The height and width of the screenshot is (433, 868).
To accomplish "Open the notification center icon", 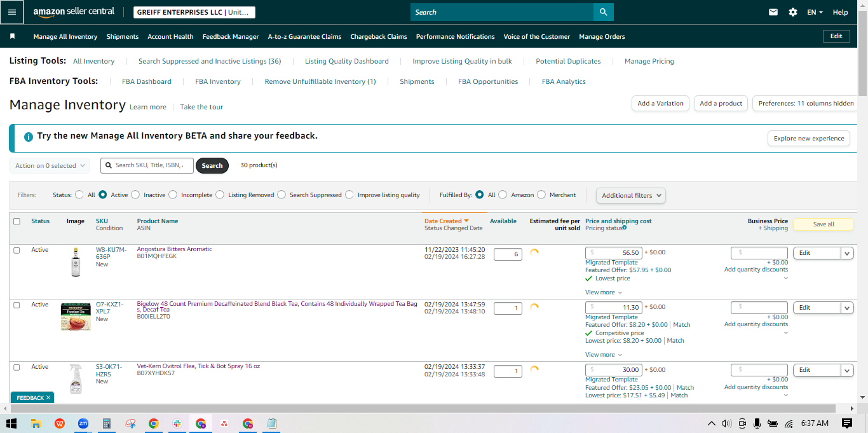I will (x=847, y=423).
